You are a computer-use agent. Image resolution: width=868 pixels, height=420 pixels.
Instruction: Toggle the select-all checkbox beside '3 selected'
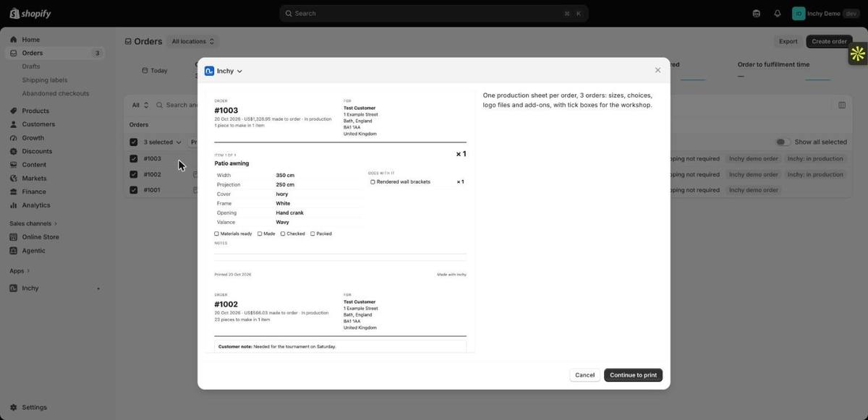133,142
